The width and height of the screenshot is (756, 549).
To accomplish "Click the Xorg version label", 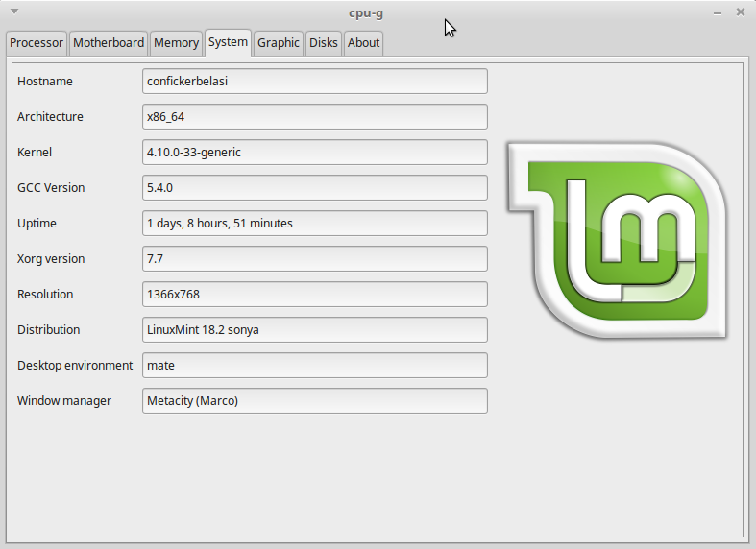I will [51, 259].
